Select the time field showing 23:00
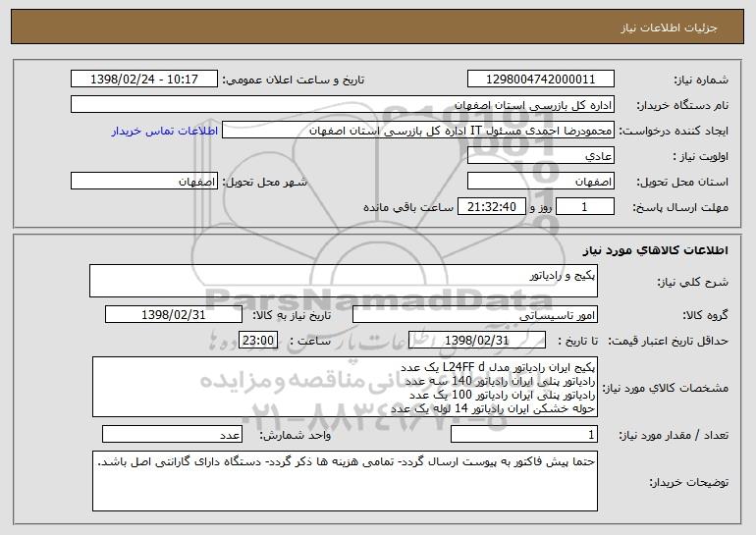Screen dimensions: 756x535 pos(258,341)
